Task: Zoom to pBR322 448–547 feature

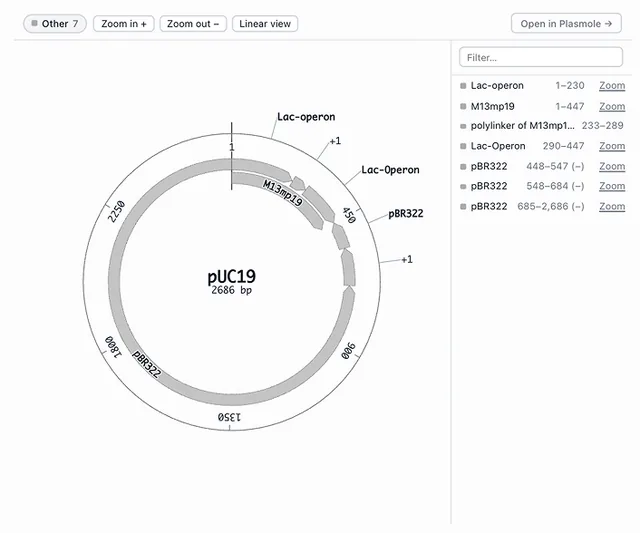Action: tap(612, 167)
